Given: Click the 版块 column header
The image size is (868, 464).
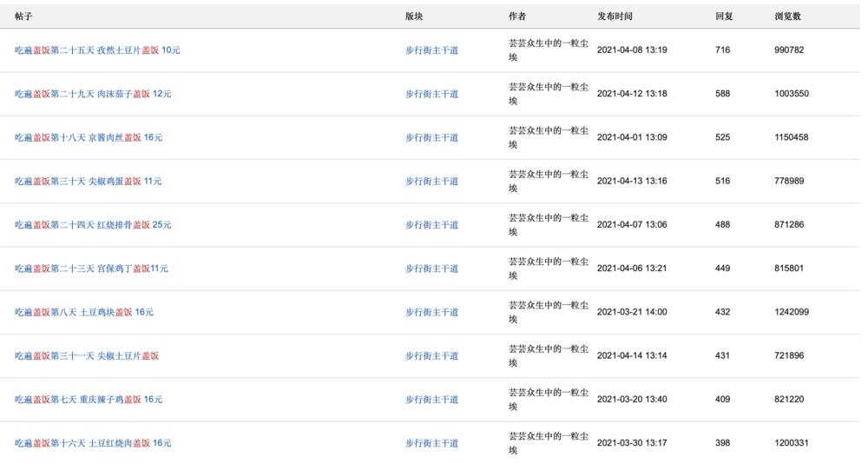Looking at the screenshot, I should 414,17.
